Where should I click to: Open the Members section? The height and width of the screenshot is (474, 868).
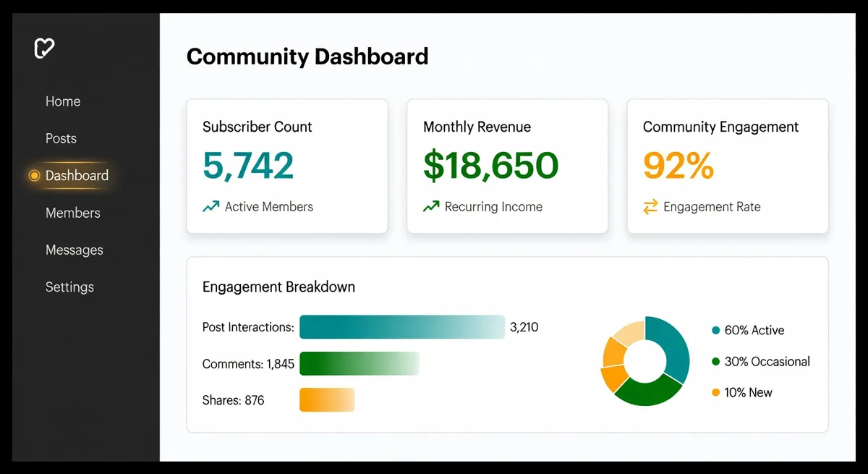tap(73, 213)
